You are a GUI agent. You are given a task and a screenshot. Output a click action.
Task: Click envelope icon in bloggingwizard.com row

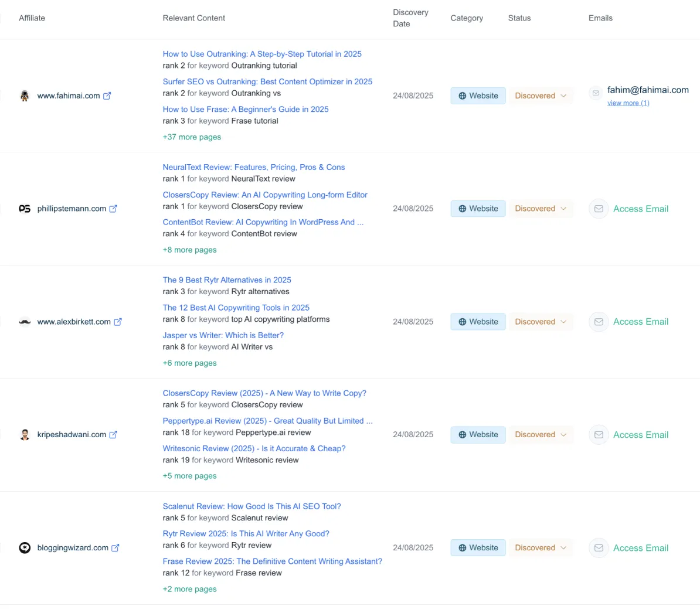pos(599,547)
